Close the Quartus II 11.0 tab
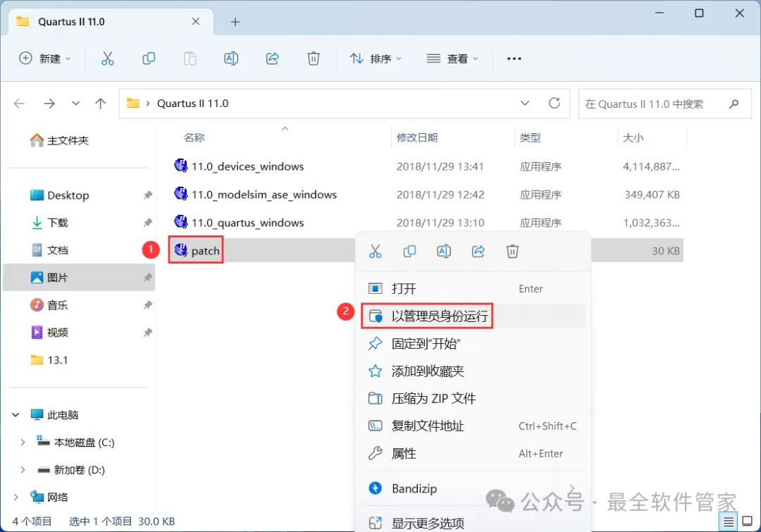This screenshot has width=761, height=532. [x=196, y=21]
